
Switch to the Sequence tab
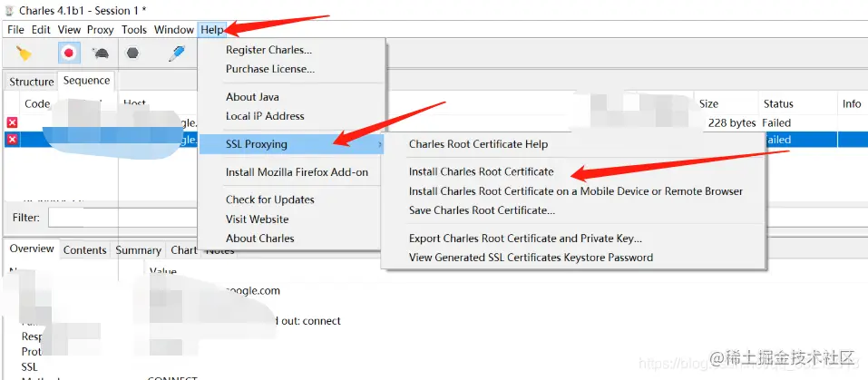pos(86,81)
